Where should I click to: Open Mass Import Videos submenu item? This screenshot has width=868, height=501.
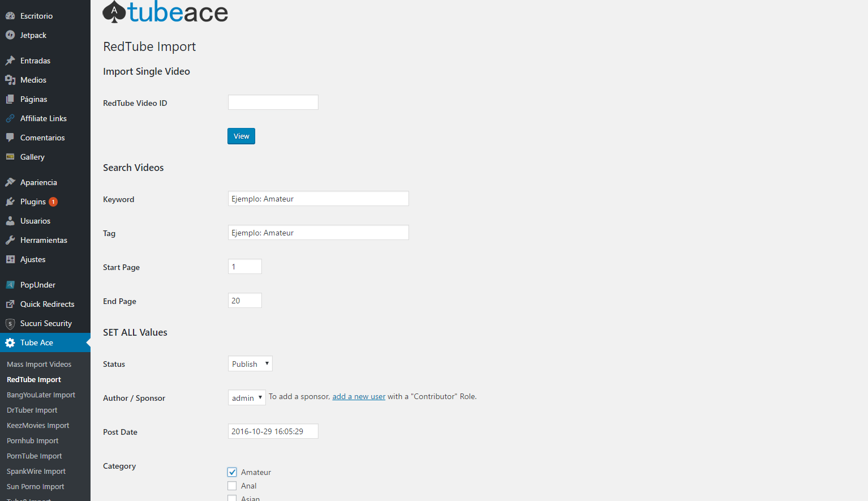[x=39, y=364]
